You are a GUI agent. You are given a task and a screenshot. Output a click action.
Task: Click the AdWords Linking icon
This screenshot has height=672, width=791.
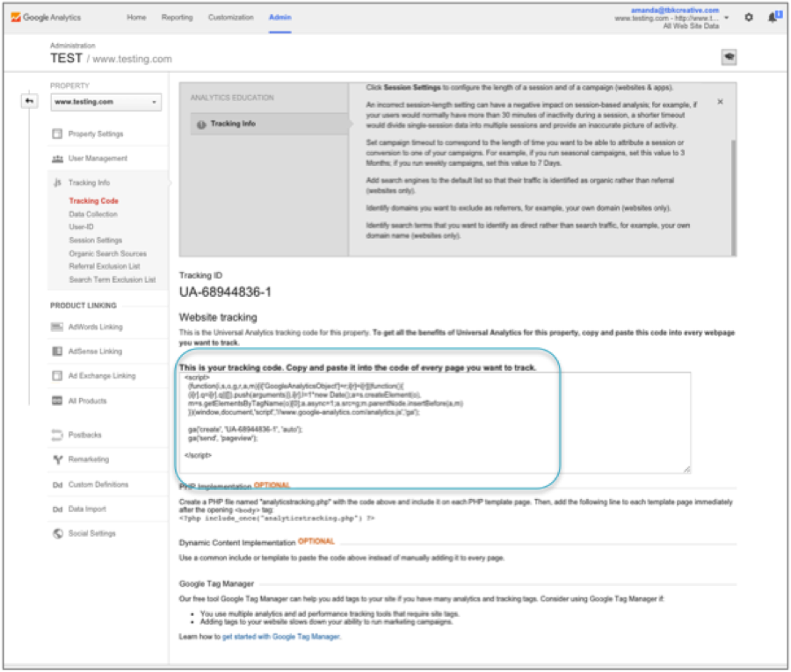[57, 327]
